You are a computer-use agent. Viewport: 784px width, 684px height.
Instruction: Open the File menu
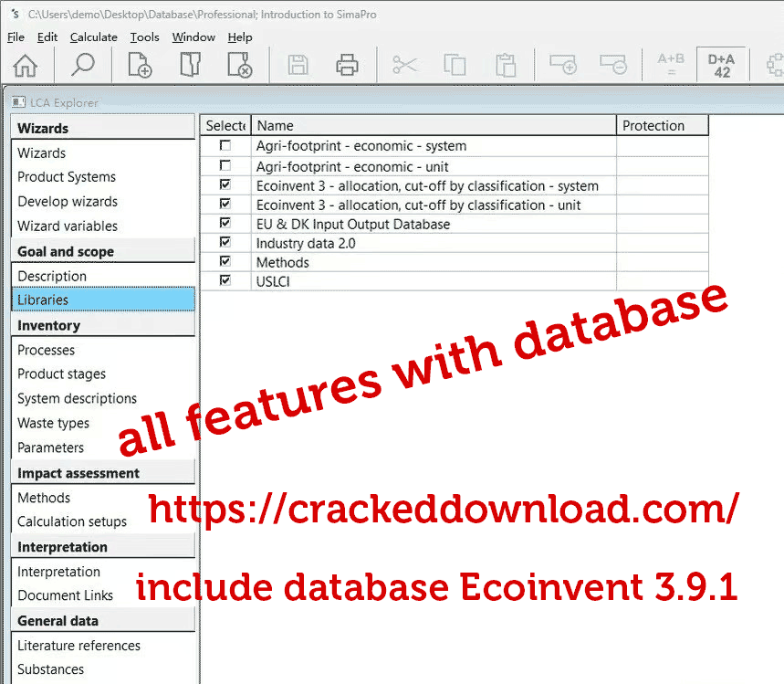16,37
